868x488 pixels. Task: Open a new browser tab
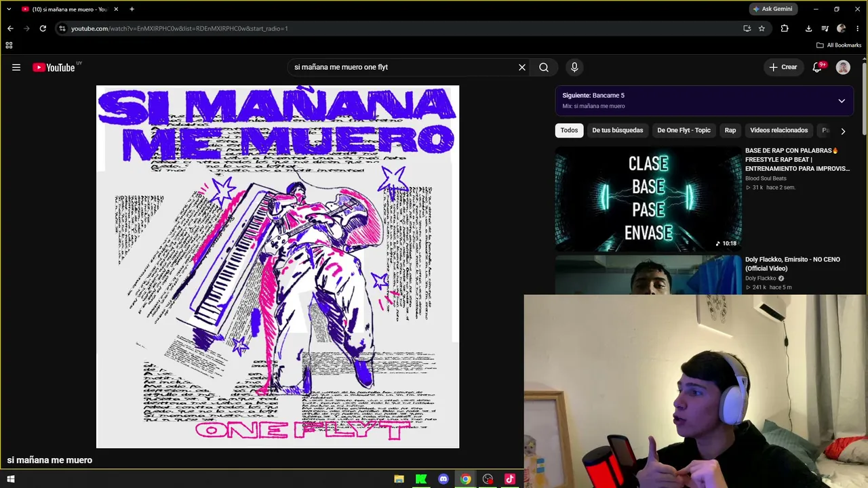(x=132, y=9)
